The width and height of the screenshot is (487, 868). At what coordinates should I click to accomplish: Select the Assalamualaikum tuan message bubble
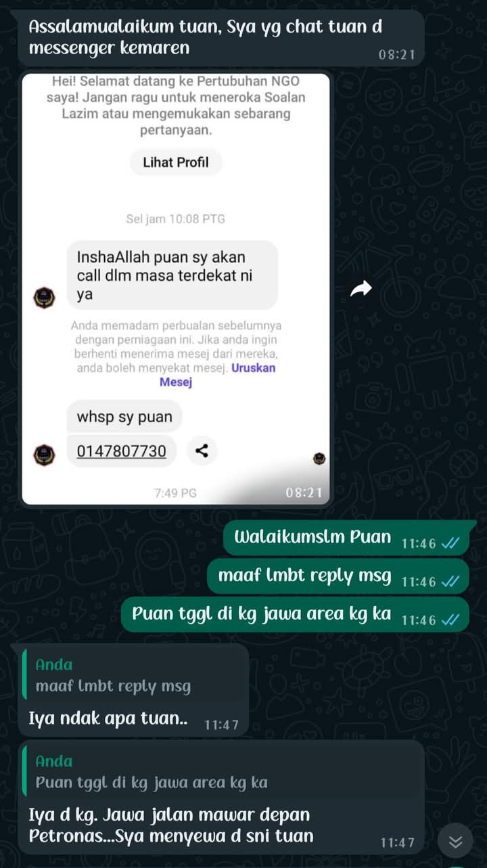pyautogui.click(x=221, y=37)
